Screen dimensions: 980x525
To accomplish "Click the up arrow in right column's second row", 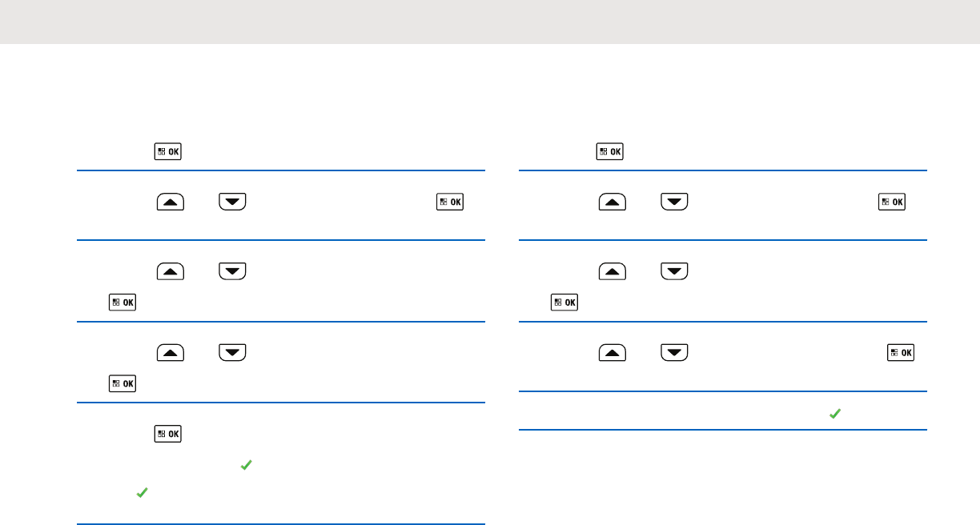I will (613, 202).
